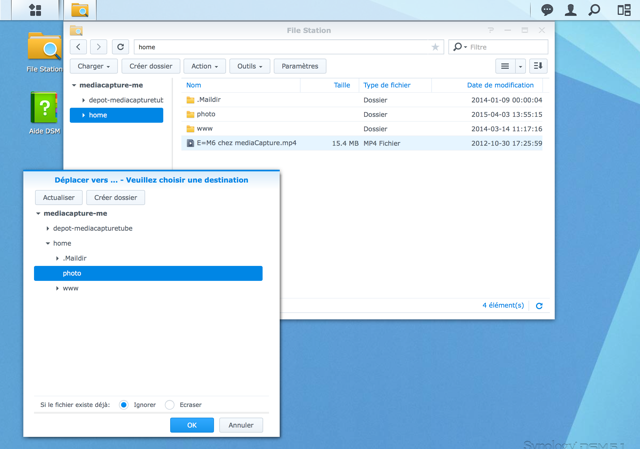Image resolution: width=640 pixels, height=449 pixels.
Task: Click 4 élément(s) status text
Action: coord(503,305)
